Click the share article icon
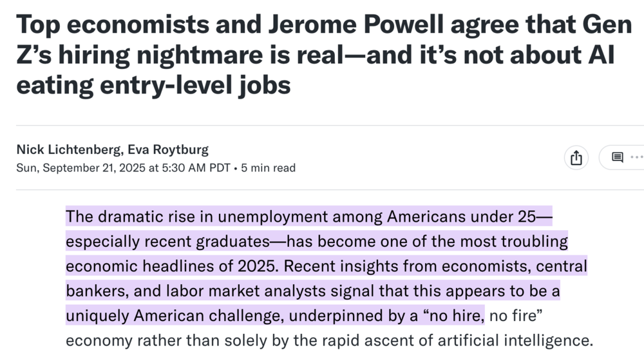644x359 pixels. point(576,158)
